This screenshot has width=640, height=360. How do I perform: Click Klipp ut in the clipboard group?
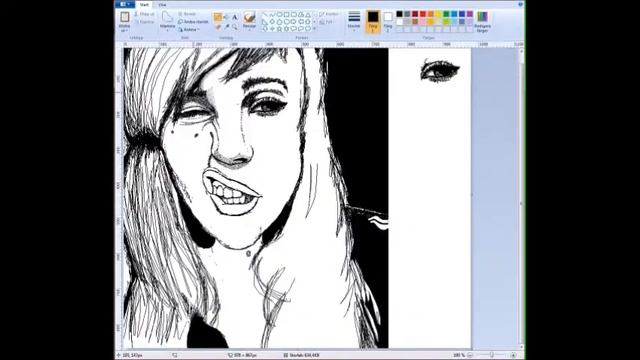[x=144, y=14]
